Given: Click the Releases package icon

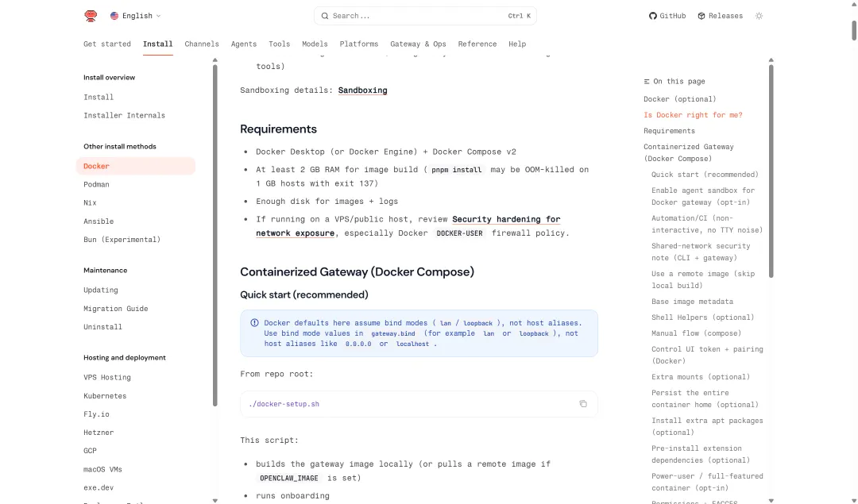Looking at the screenshot, I should click(701, 16).
